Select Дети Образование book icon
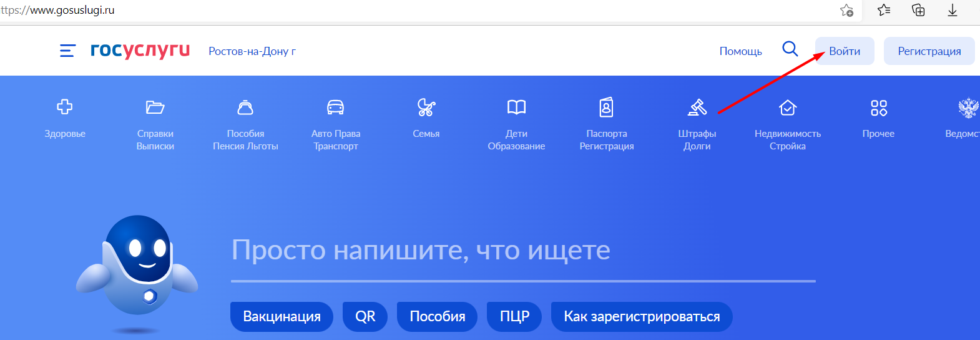The image size is (980, 340). [516, 107]
